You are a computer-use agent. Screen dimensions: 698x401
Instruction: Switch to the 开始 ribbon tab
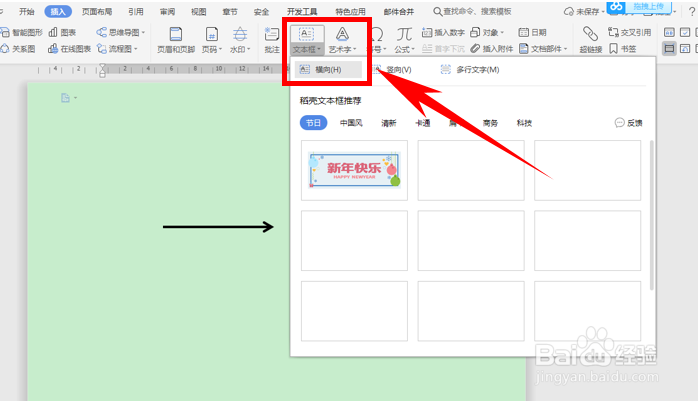point(27,12)
